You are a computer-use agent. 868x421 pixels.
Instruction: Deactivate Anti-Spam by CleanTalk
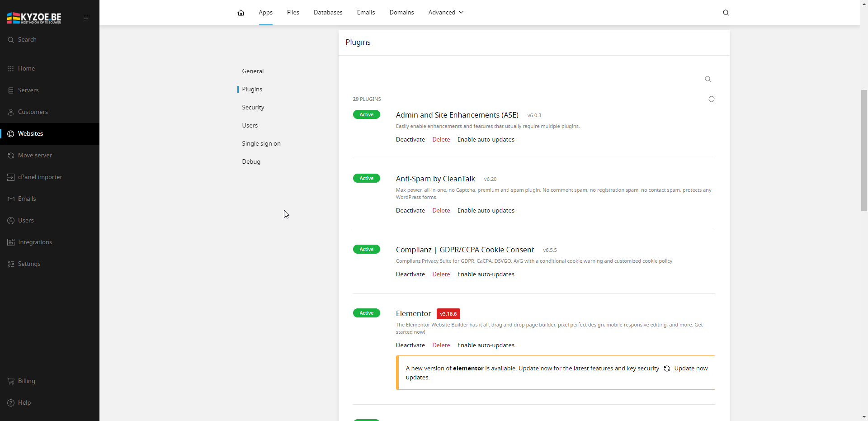tap(410, 210)
